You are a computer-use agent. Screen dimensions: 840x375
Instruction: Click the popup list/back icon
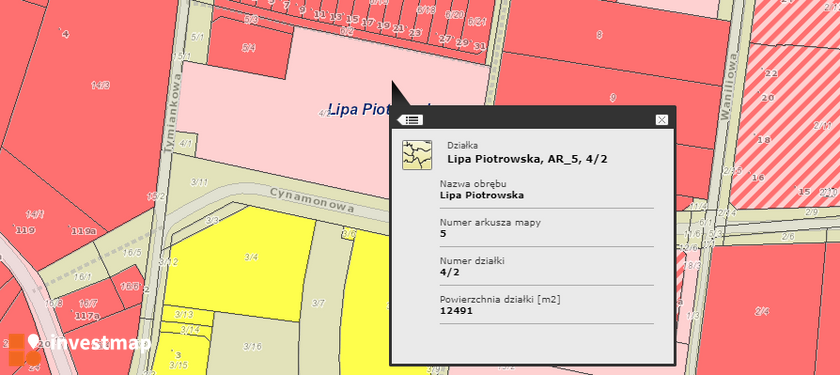coord(410,120)
